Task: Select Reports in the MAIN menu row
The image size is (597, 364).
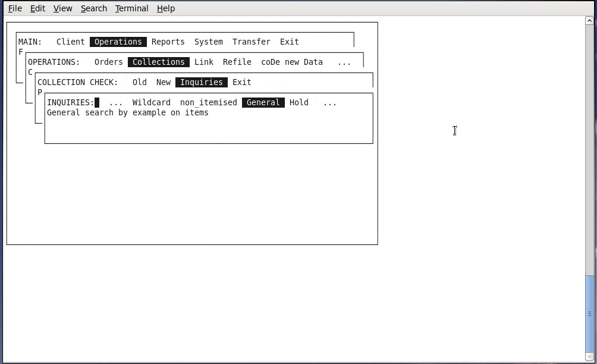Action: pyautogui.click(x=168, y=42)
